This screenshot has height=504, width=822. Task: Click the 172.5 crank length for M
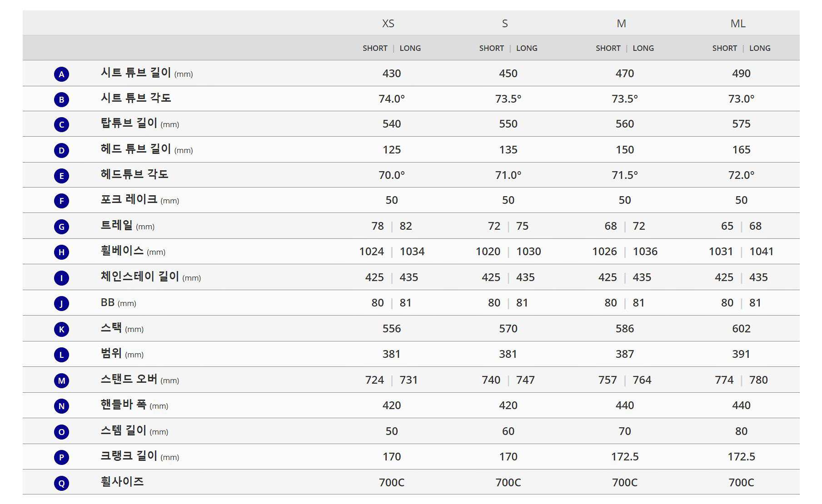624,457
